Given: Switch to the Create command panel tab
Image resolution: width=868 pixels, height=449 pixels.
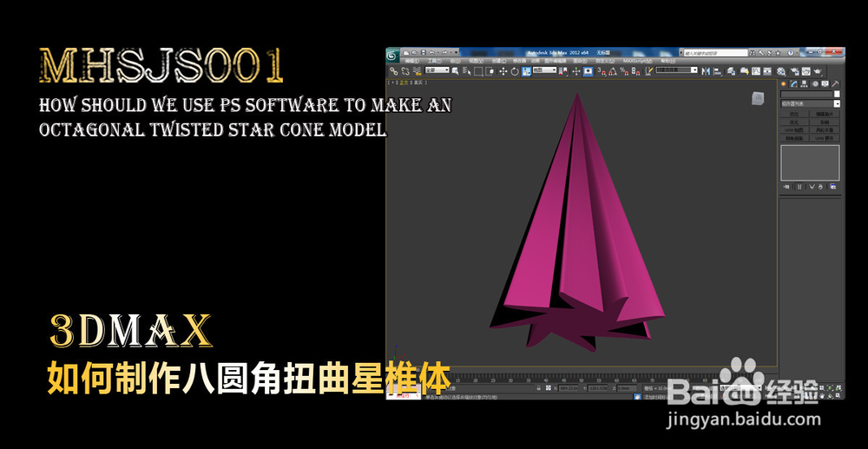Looking at the screenshot, I should point(783,83).
